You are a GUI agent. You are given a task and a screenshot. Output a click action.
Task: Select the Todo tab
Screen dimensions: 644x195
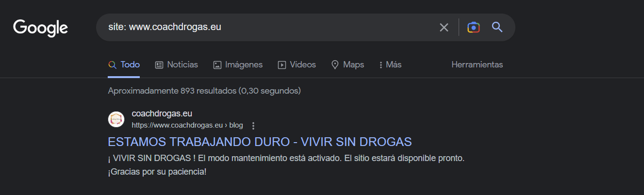[124, 65]
